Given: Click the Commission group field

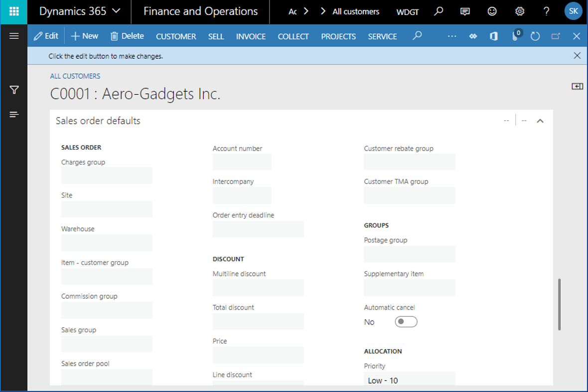Looking at the screenshot, I should pos(107,310).
